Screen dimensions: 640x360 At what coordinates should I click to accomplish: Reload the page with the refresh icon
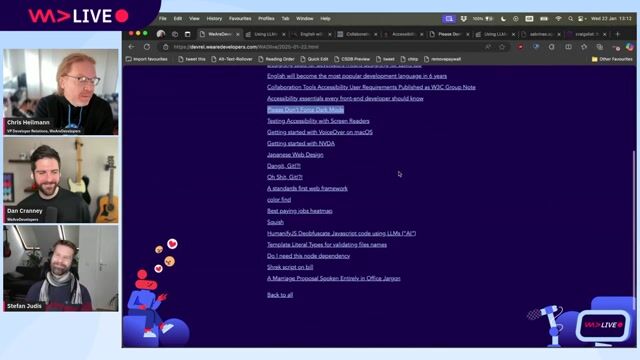pyautogui.click(x=147, y=47)
